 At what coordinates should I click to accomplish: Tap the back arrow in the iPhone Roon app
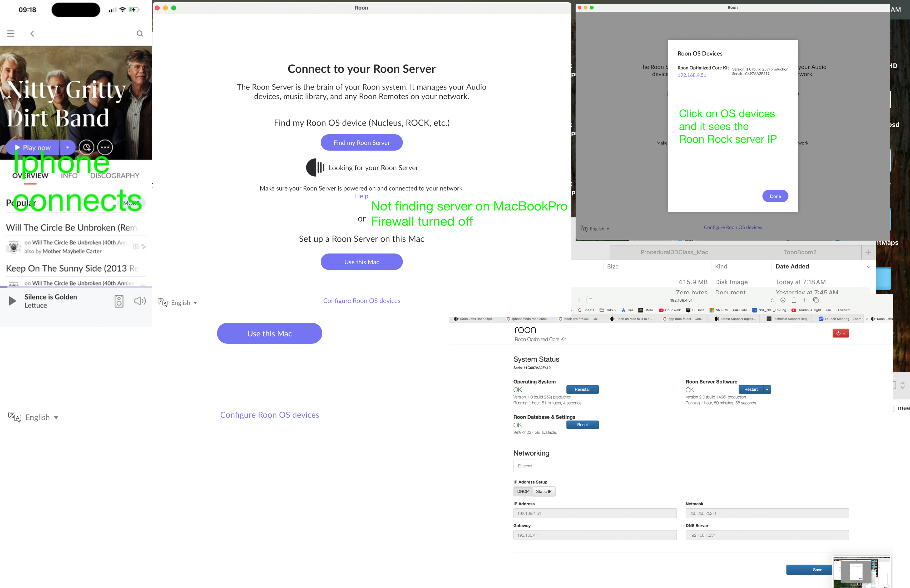point(32,34)
